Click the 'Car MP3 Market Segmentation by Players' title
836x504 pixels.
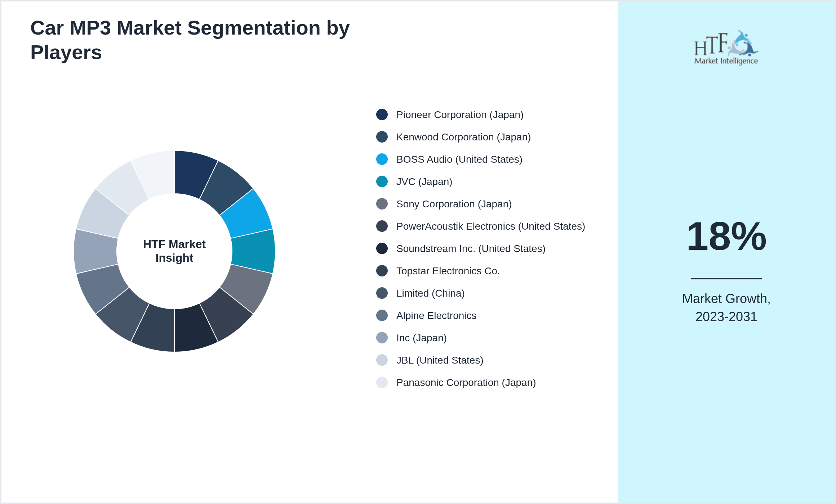click(x=190, y=40)
